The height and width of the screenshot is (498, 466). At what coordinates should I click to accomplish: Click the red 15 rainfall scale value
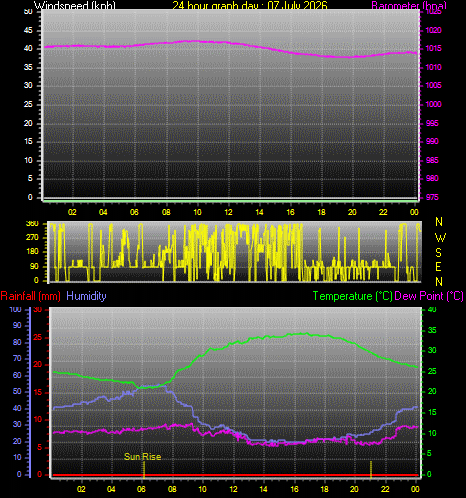(38, 392)
